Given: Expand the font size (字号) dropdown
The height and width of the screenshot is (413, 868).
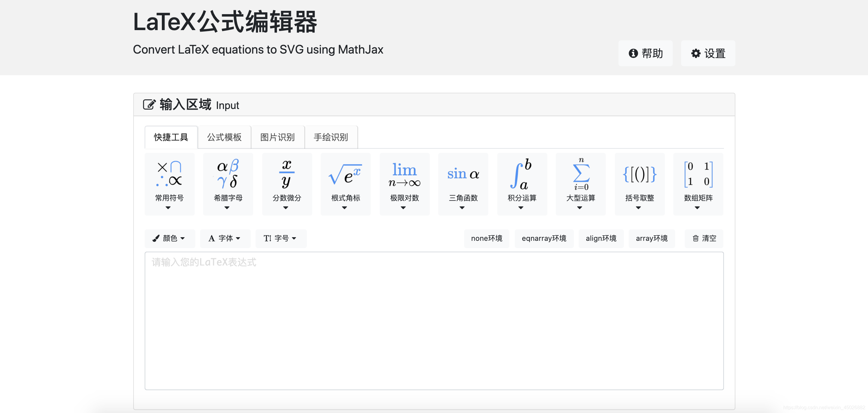Looking at the screenshot, I should (x=280, y=238).
